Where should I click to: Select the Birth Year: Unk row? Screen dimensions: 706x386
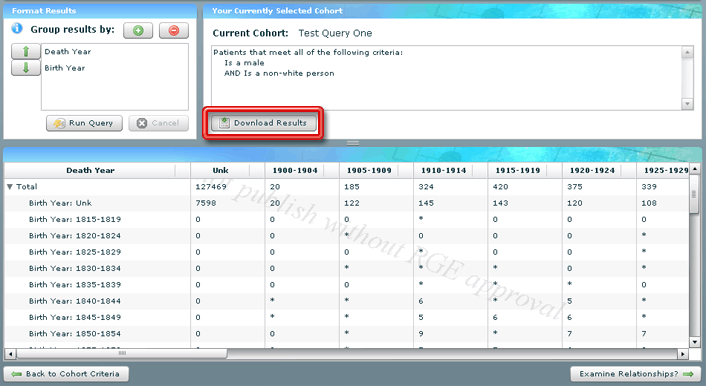(x=347, y=203)
